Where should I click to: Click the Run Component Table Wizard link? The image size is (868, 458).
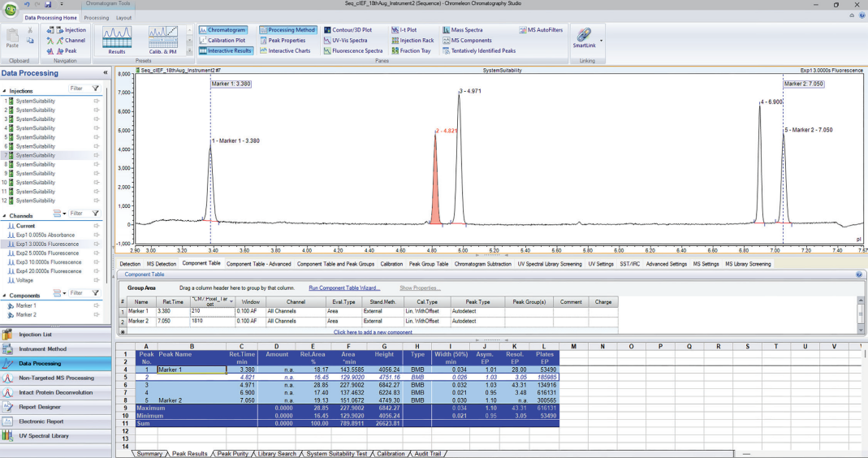pyautogui.click(x=344, y=288)
